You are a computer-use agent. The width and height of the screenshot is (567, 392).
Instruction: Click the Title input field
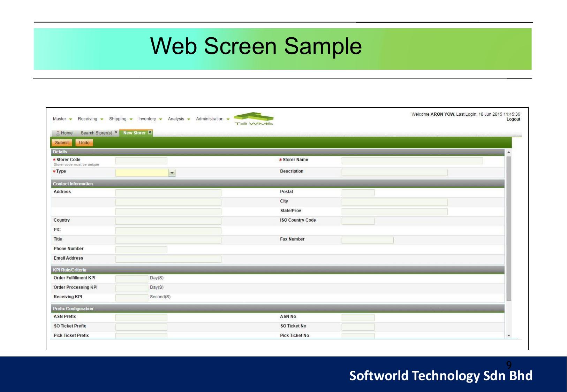[168, 240]
